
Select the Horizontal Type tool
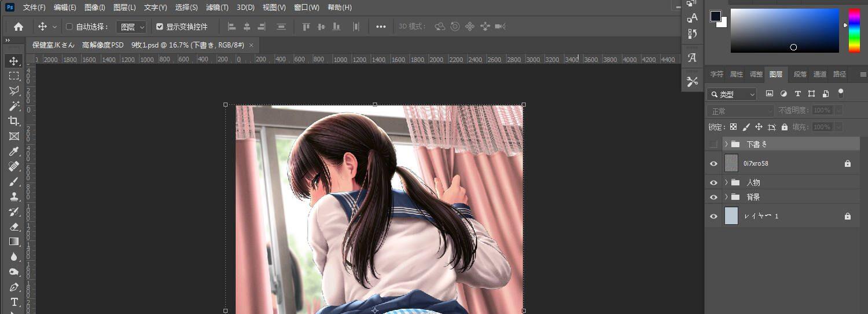click(x=14, y=302)
